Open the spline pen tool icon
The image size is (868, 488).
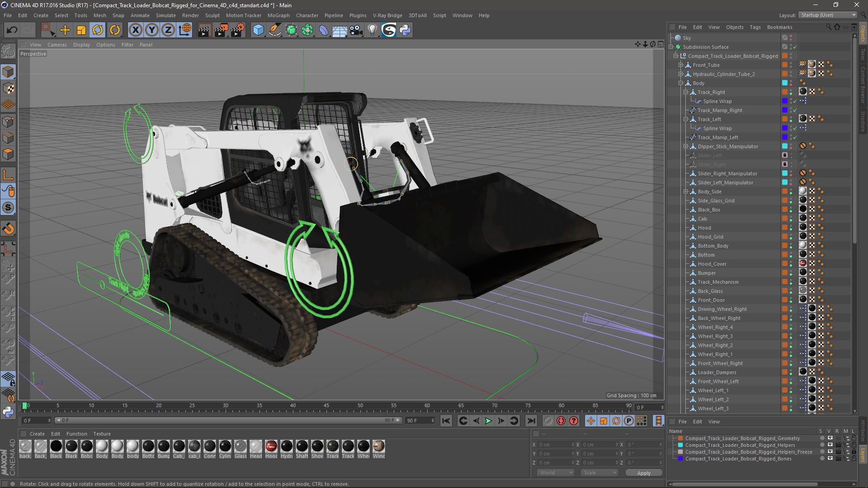click(275, 30)
